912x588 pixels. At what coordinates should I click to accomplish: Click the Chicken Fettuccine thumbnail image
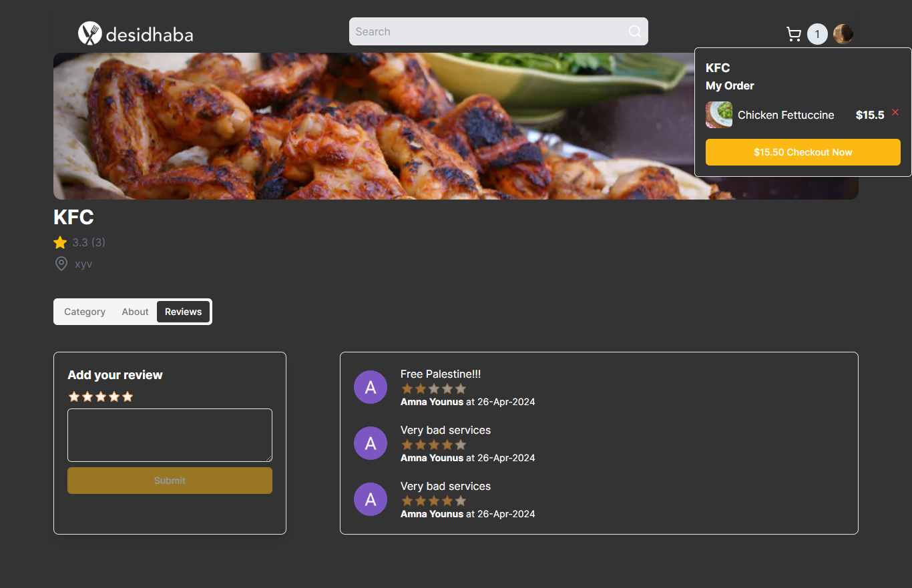(719, 115)
